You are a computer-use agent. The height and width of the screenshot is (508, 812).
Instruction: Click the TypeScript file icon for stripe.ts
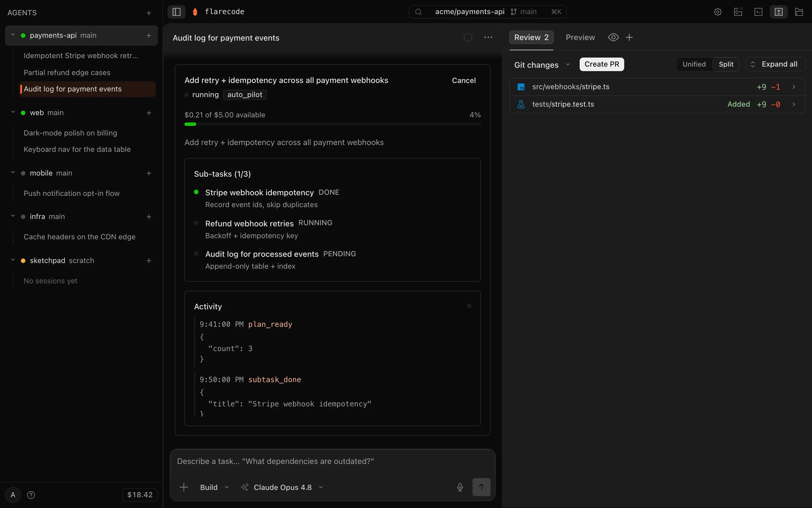click(x=521, y=87)
